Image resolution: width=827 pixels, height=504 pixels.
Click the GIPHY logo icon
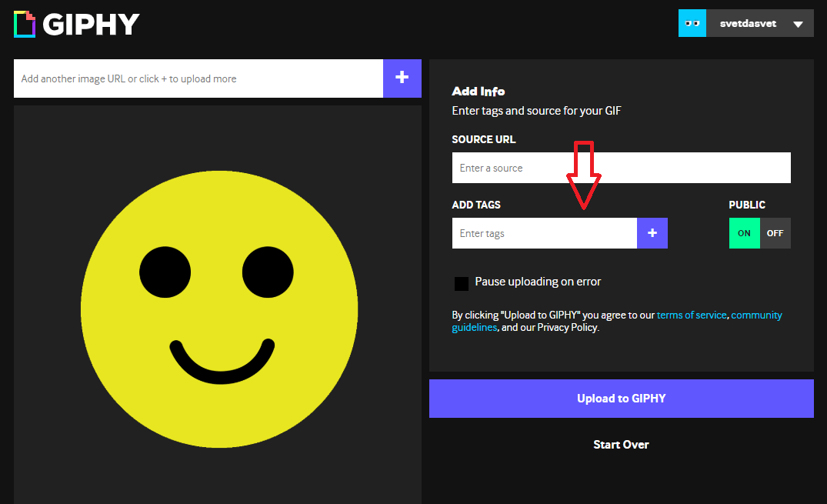point(25,25)
